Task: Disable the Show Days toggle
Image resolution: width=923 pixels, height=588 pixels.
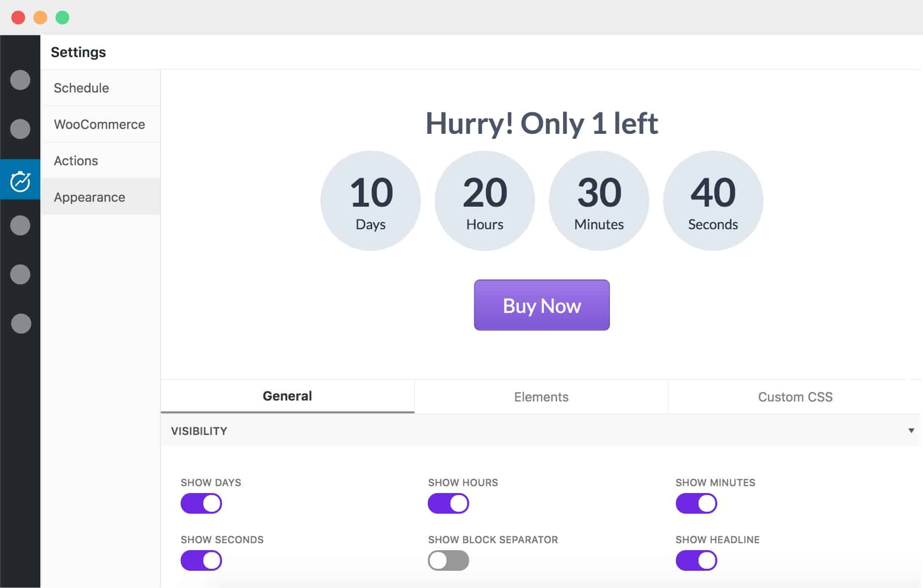Action: pyautogui.click(x=201, y=503)
